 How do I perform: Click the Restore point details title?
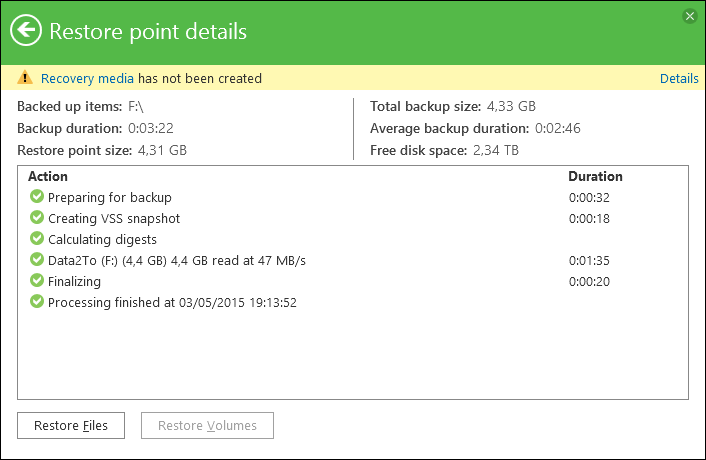[148, 32]
